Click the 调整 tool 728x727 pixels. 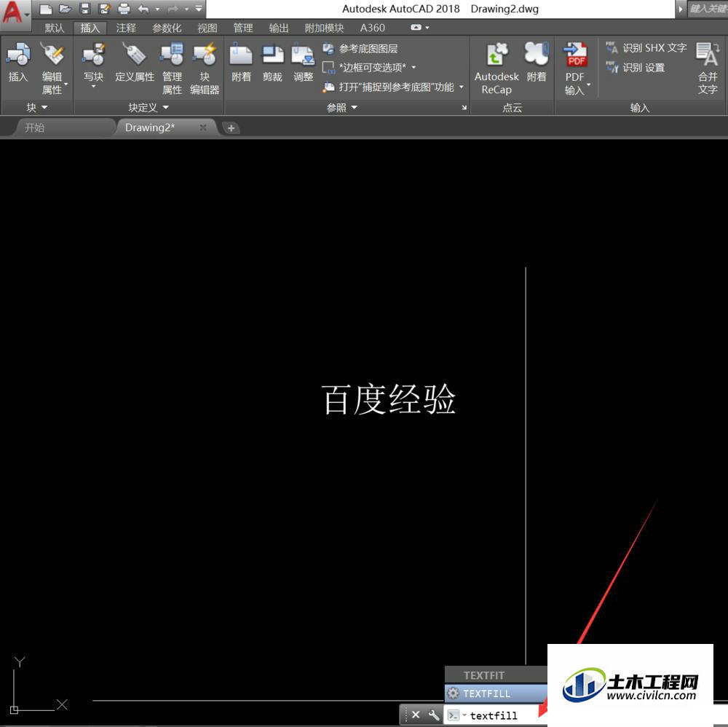click(303, 62)
